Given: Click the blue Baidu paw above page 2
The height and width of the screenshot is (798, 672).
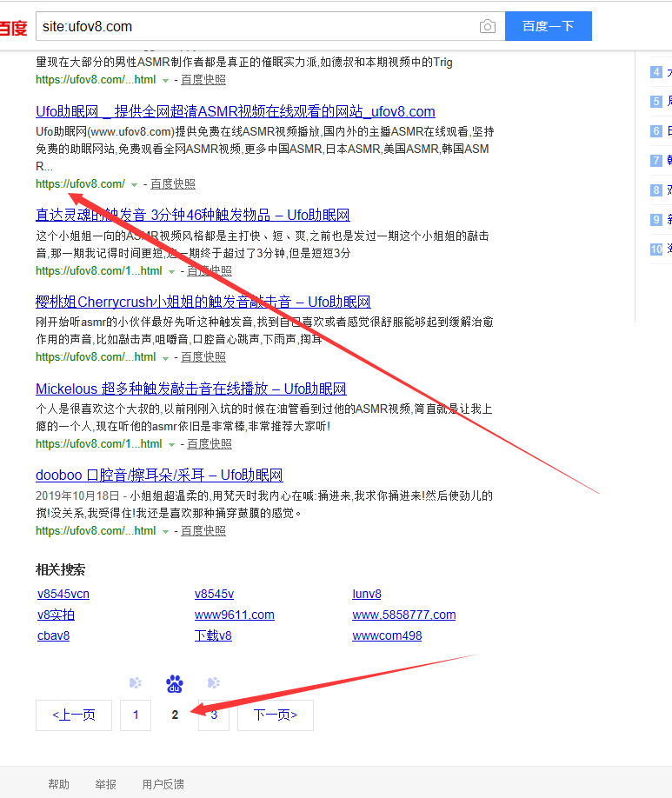Looking at the screenshot, I should [175, 683].
